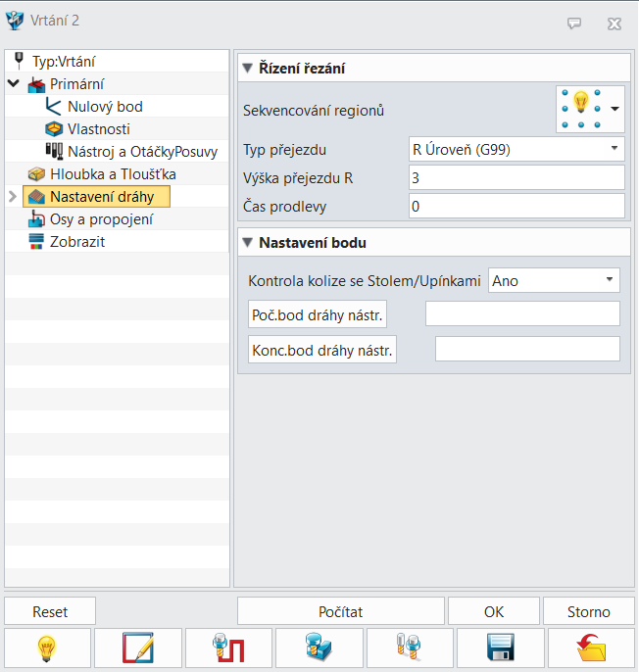The width and height of the screenshot is (639, 672).
Task: Expand the Nastavení dráhy node chevron
Action: coord(13,197)
